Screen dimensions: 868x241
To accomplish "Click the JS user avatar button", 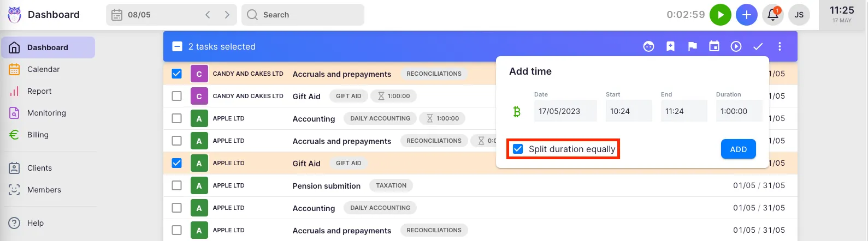I will coord(799,15).
